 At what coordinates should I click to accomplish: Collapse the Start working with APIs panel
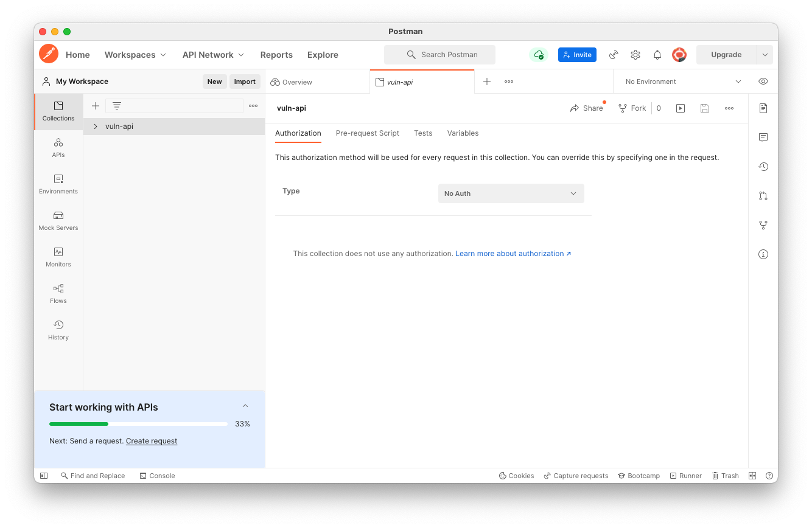[245, 406]
